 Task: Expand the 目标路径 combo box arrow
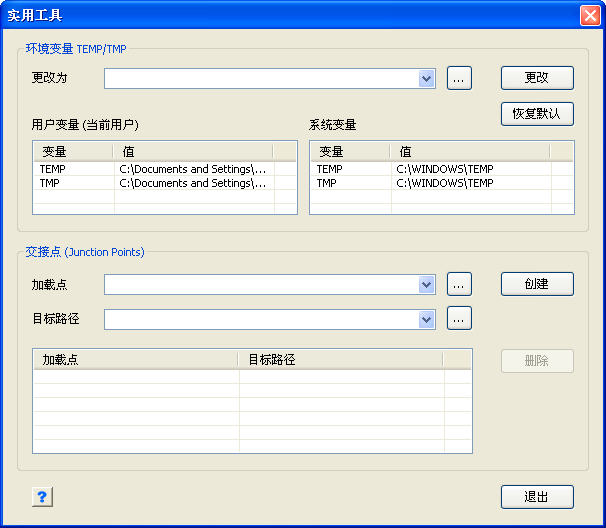pos(427,319)
